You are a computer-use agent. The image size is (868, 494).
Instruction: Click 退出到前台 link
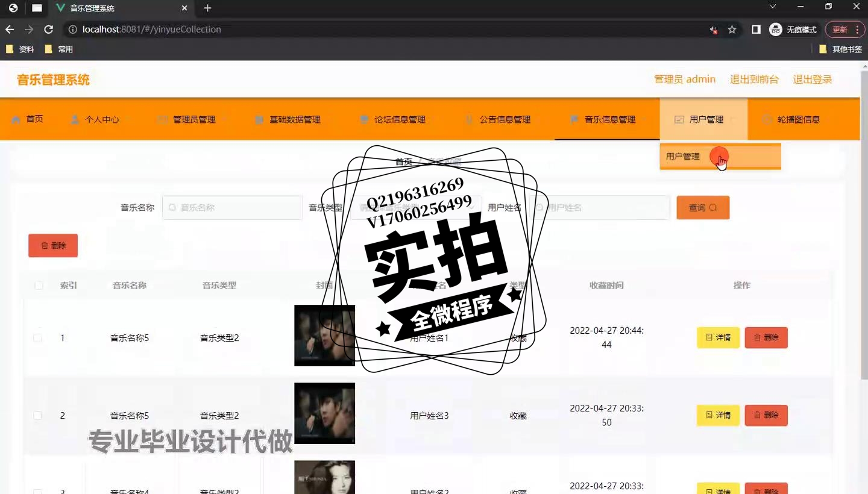[x=754, y=80]
